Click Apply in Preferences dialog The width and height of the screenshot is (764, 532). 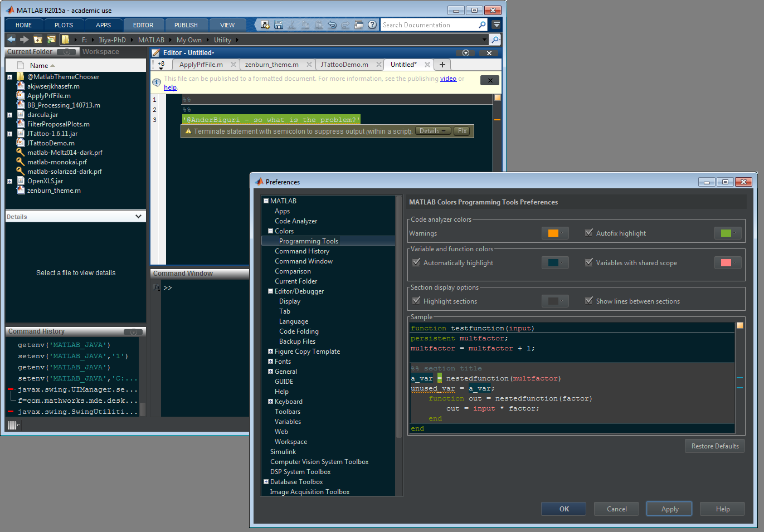670,509
